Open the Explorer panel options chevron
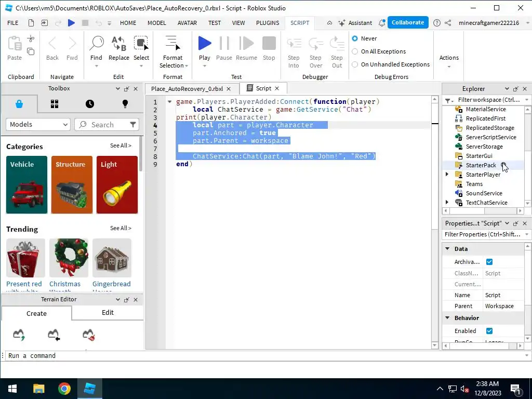 507,88
